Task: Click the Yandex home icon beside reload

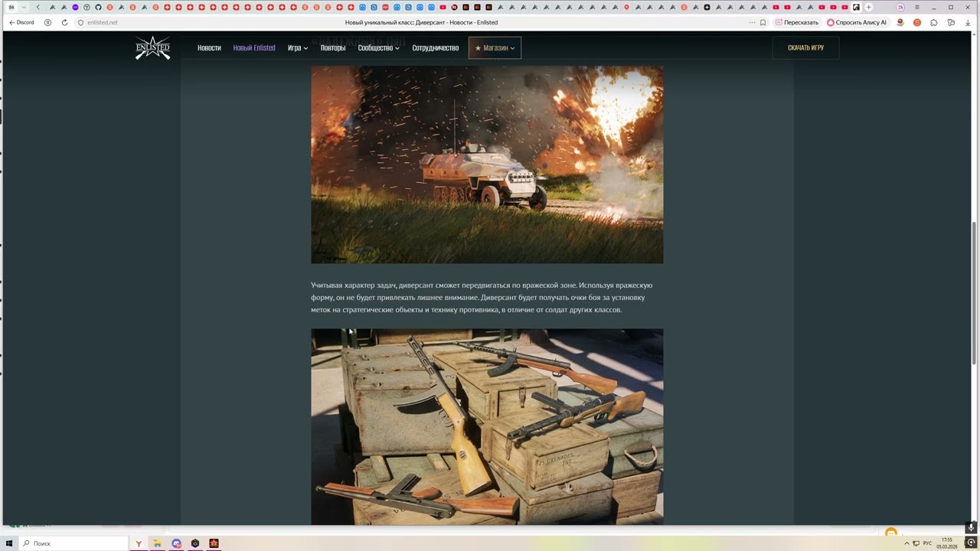Action: click(x=47, y=22)
